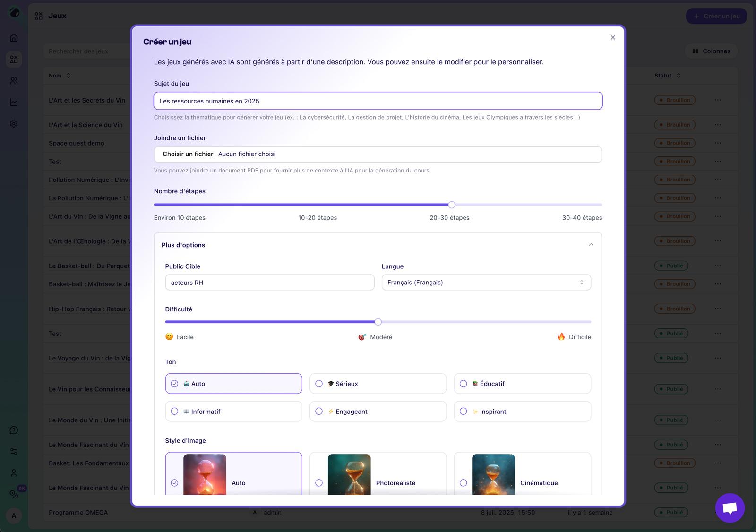Viewport: 756px width, 532px height.
Task: Open settings gear in sidebar
Action: tap(14, 123)
